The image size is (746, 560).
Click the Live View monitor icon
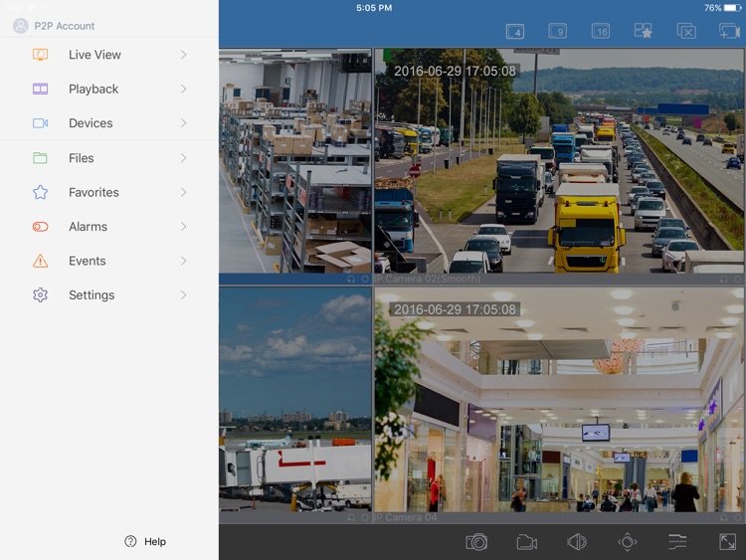pos(40,55)
